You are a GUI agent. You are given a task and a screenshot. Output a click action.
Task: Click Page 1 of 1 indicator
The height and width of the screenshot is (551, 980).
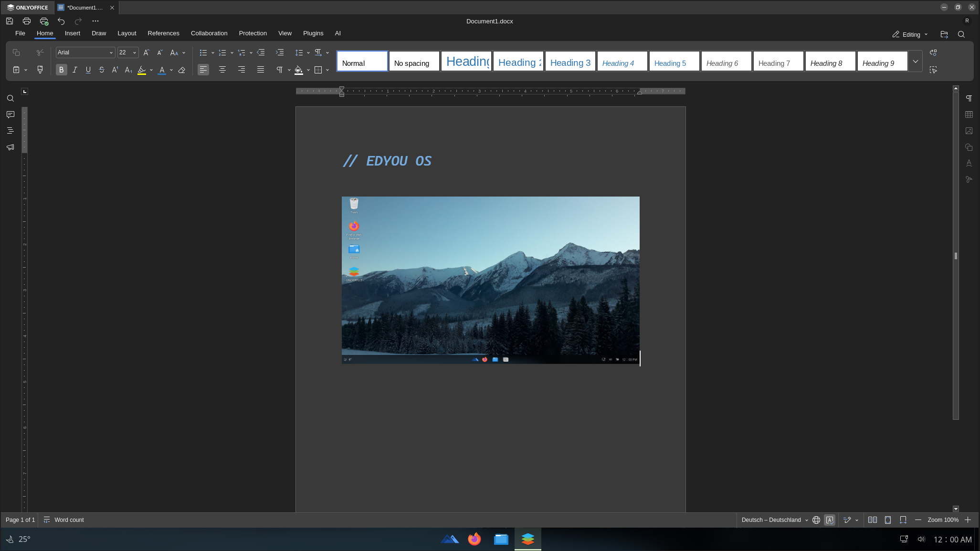20,520
